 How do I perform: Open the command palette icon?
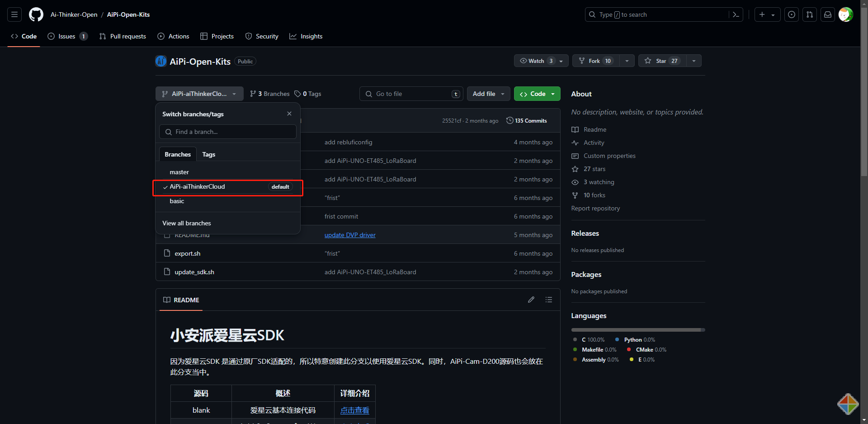click(736, 14)
